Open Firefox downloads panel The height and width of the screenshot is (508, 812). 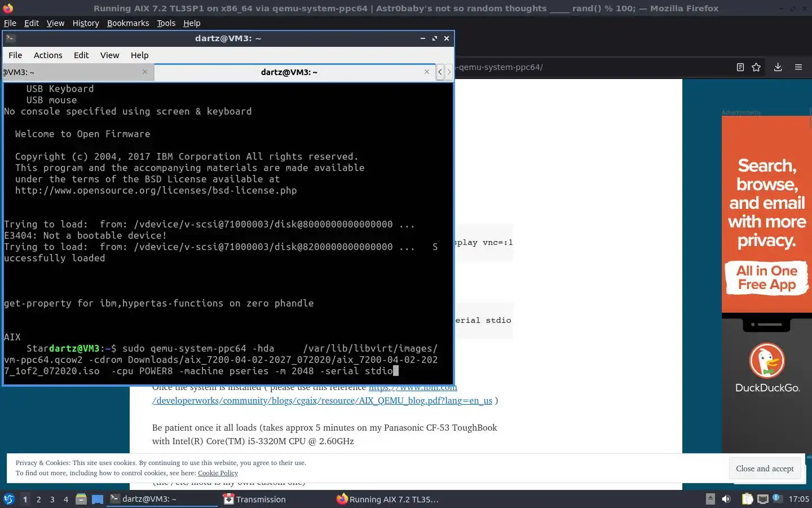pos(778,67)
